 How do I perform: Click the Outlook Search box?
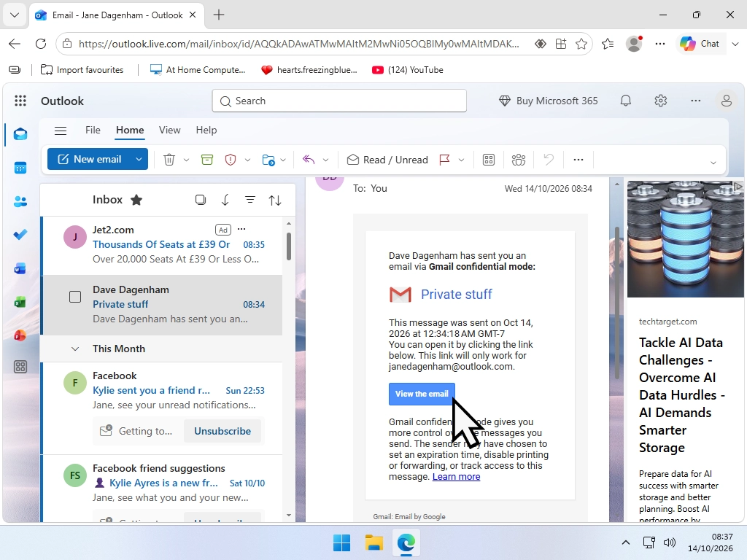(339, 101)
